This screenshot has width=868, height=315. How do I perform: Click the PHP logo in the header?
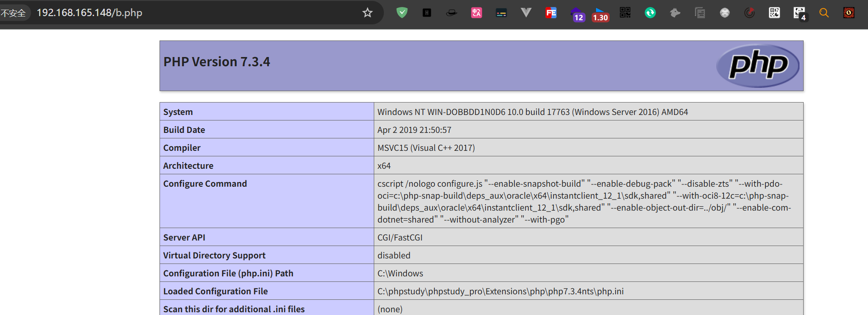(758, 66)
